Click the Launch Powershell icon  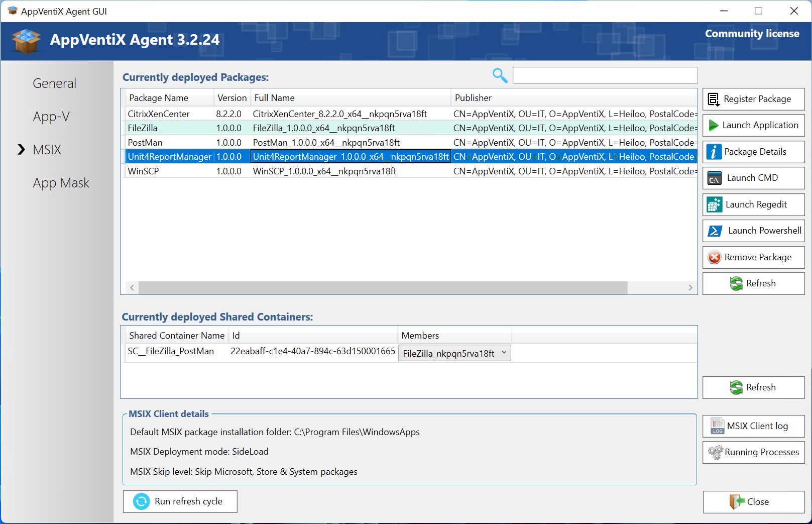point(715,231)
